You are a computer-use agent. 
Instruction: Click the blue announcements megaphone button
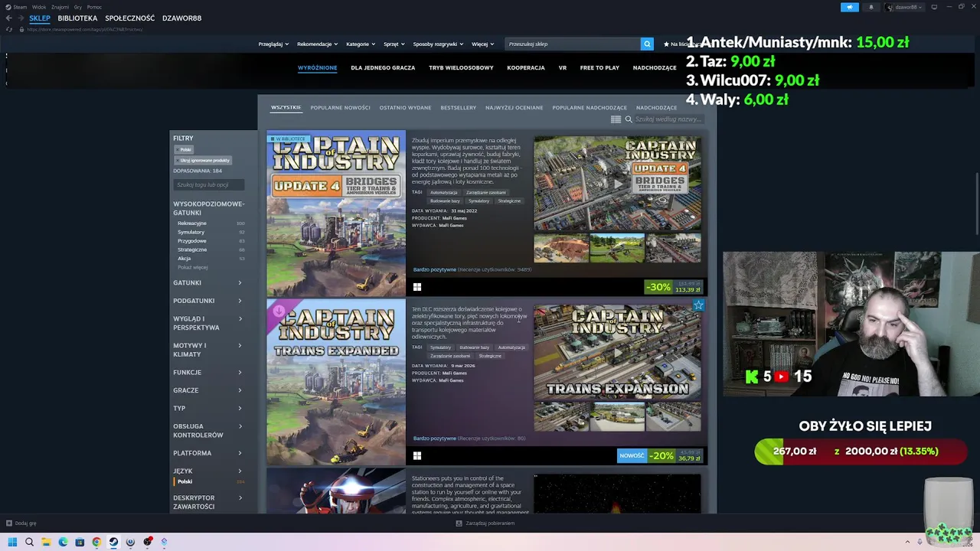pyautogui.click(x=850, y=7)
